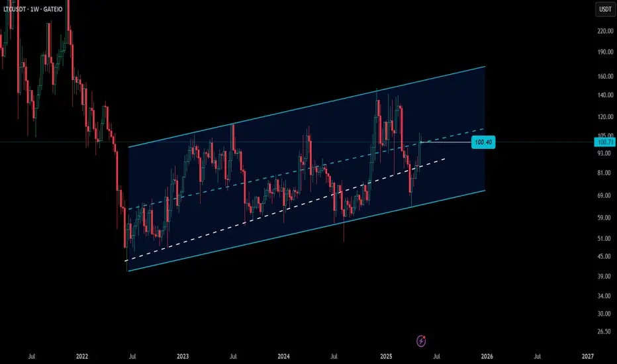Click the 220.00 price axis label
This screenshot has width=617, height=364.
pyautogui.click(x=605, y=31)
